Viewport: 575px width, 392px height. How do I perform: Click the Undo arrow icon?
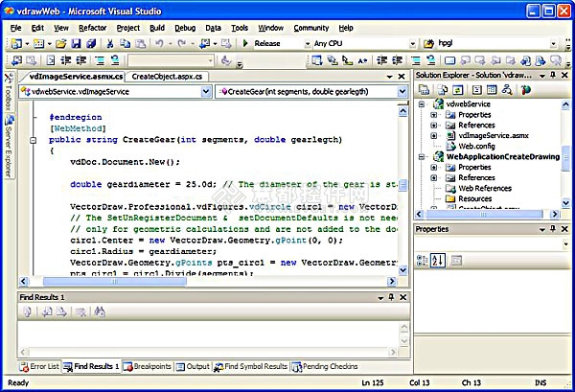click(159, 44)
